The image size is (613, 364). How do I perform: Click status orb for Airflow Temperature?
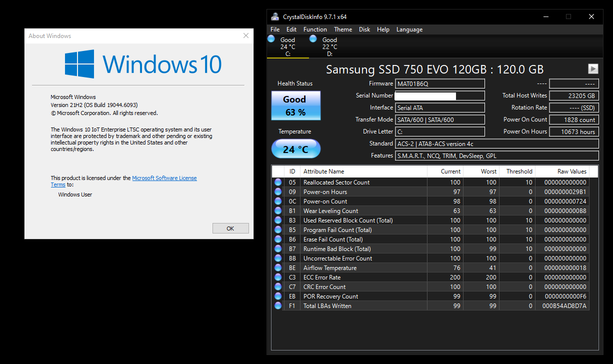tap(278, 268)
